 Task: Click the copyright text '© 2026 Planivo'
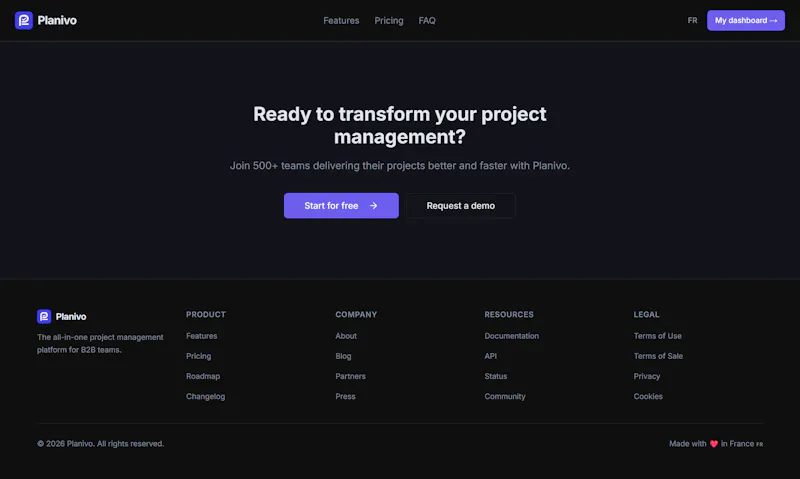coord(65,444)
